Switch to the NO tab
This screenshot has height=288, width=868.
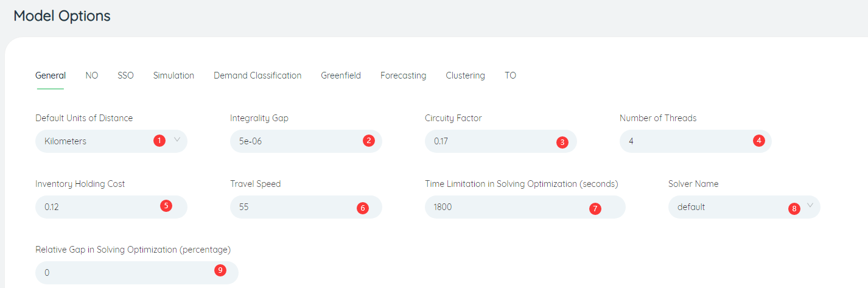point(92,76)
